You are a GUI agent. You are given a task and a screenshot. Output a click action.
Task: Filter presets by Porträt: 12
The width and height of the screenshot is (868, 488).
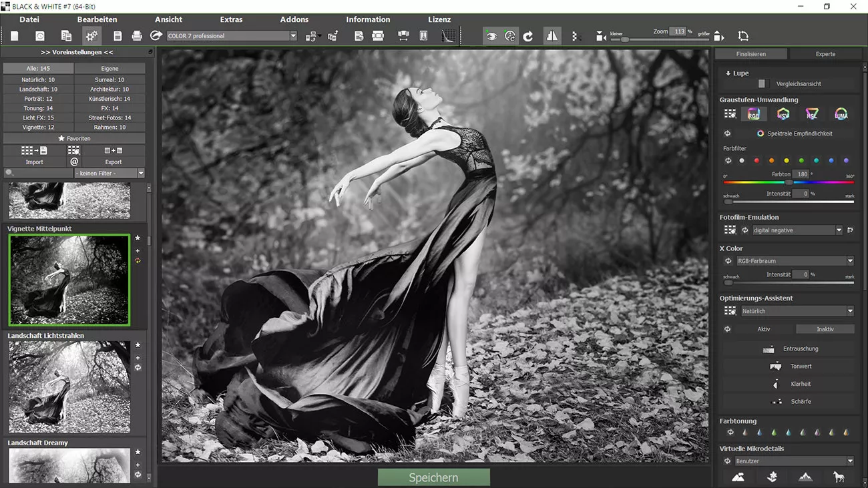click(x=38, y=99)
